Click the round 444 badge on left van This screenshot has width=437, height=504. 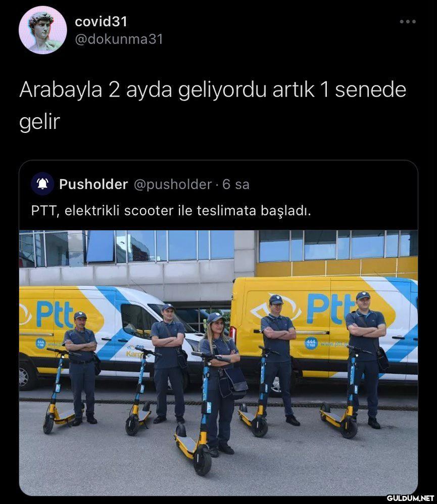coord(41,343)
